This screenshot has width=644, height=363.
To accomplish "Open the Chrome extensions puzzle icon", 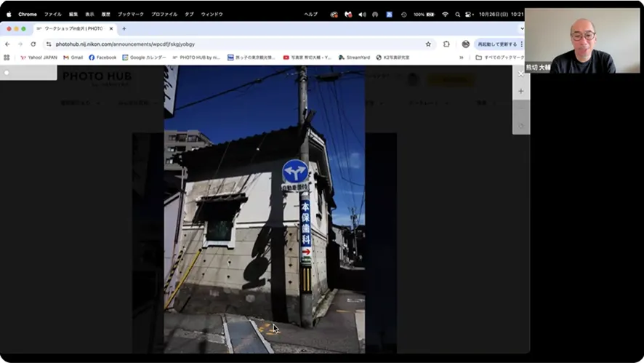I will tap(446, 44).
